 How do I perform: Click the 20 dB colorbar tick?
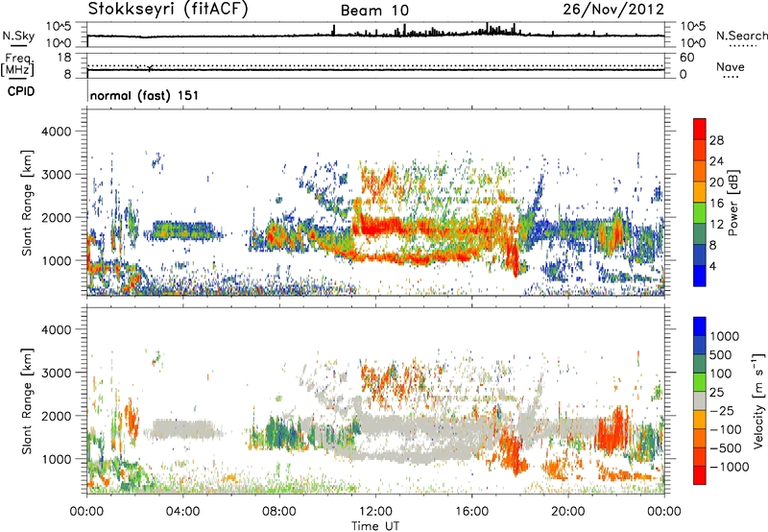click(x=716, y=182)
